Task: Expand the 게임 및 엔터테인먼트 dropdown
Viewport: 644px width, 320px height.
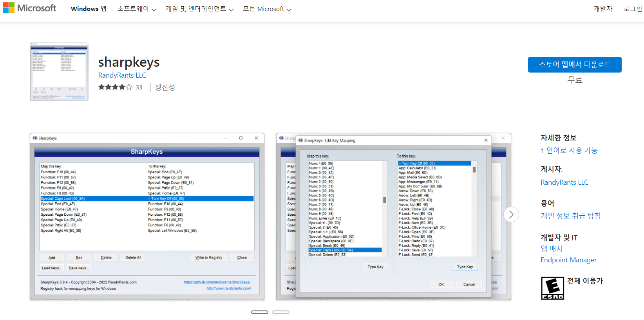Action: [x=199, y=9]
